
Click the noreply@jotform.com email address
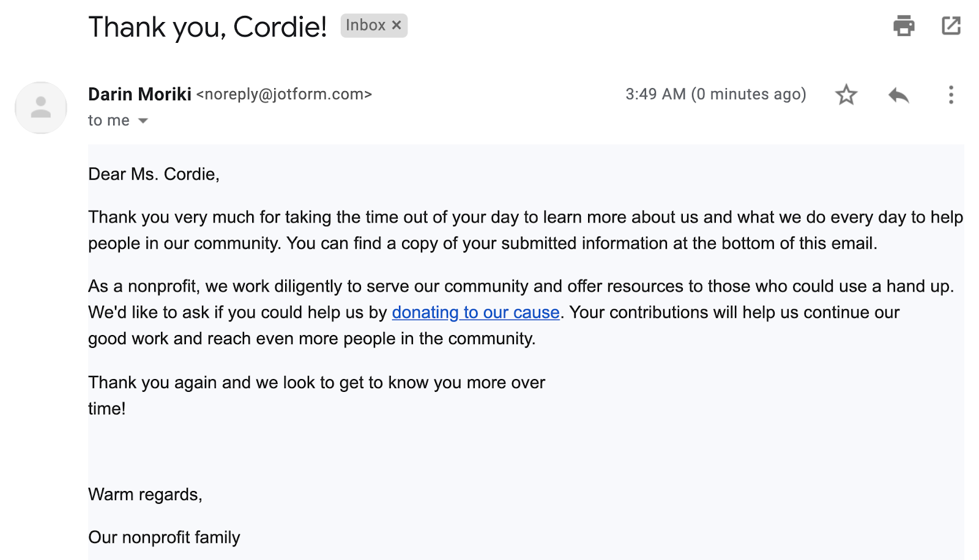click(x=284, y=94)
